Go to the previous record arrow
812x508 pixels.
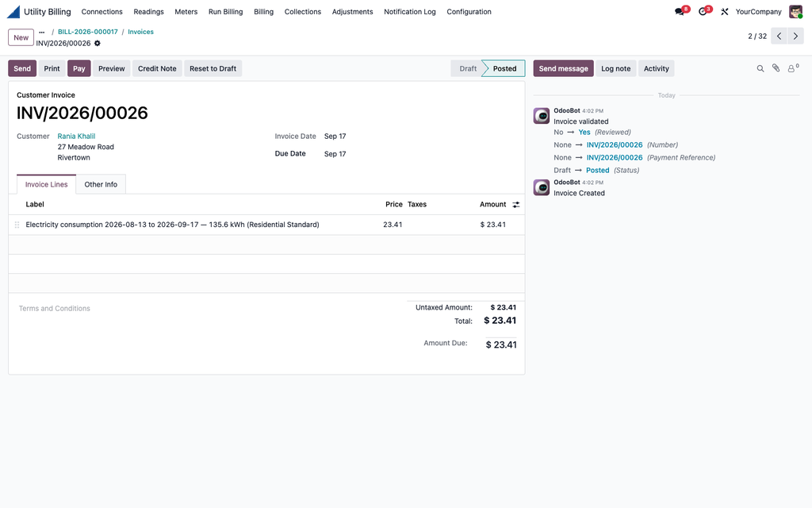pos(779,37)
